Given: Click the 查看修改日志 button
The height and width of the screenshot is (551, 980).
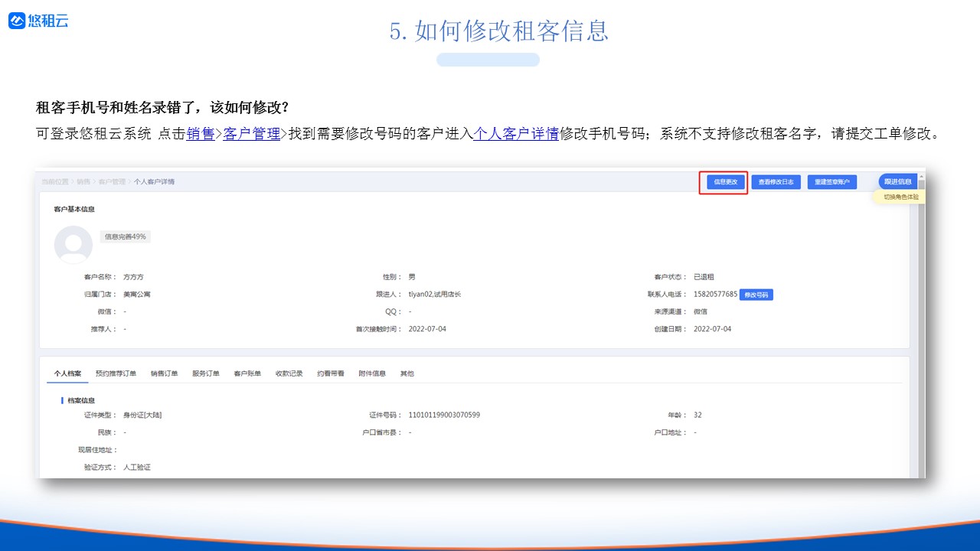Looking at the screenshot, I should [x=776, y=182].
